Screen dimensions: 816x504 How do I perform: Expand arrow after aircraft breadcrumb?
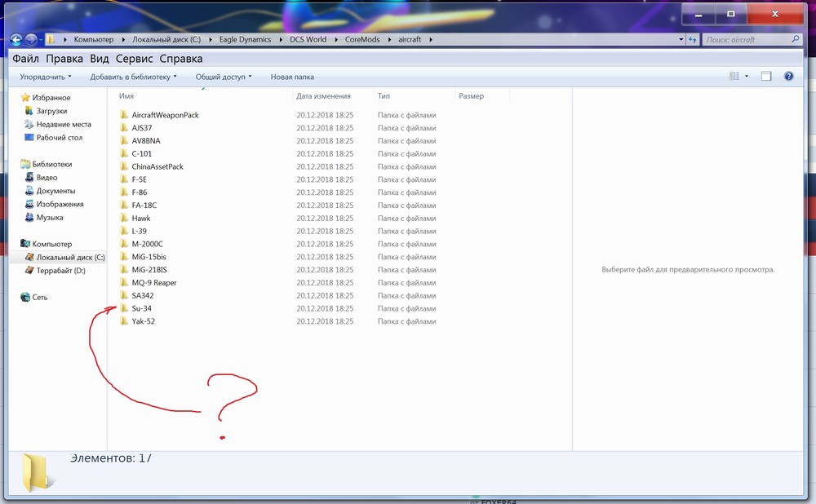(x=431, y=39)
